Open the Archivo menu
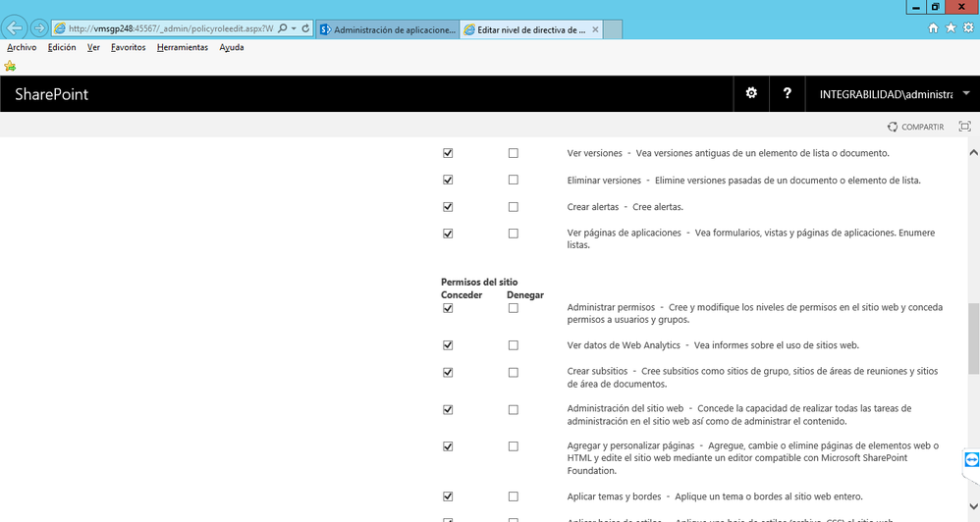 click(22, 47)
